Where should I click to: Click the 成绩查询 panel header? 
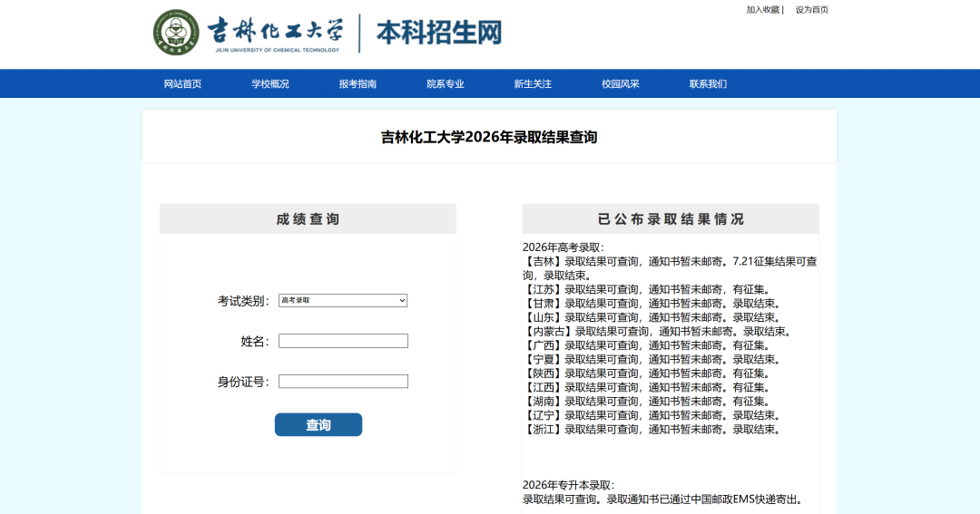308,219
